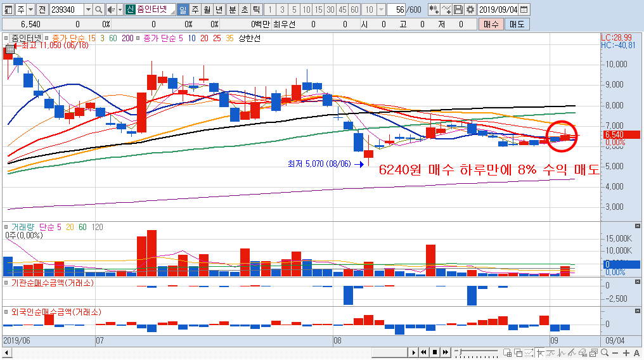Open chart settings gear icon
Image resolution: width=644 pixels, height=360 pixels.
[470, 10]
